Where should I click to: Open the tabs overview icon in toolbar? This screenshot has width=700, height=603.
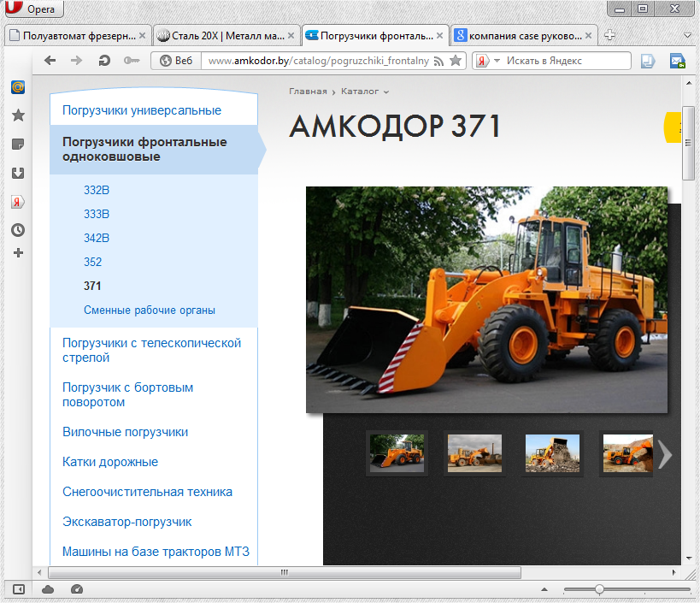[648, 61]
